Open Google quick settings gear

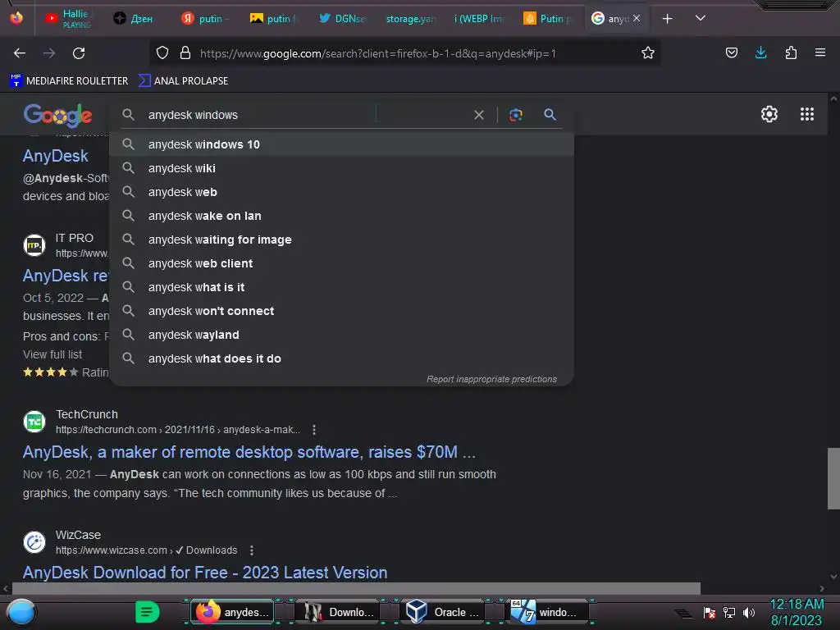point(769,114)
